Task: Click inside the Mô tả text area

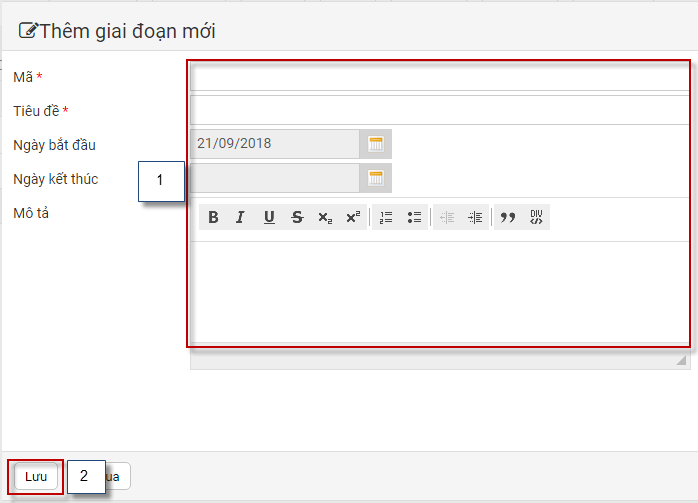Action: click(439, 292)
